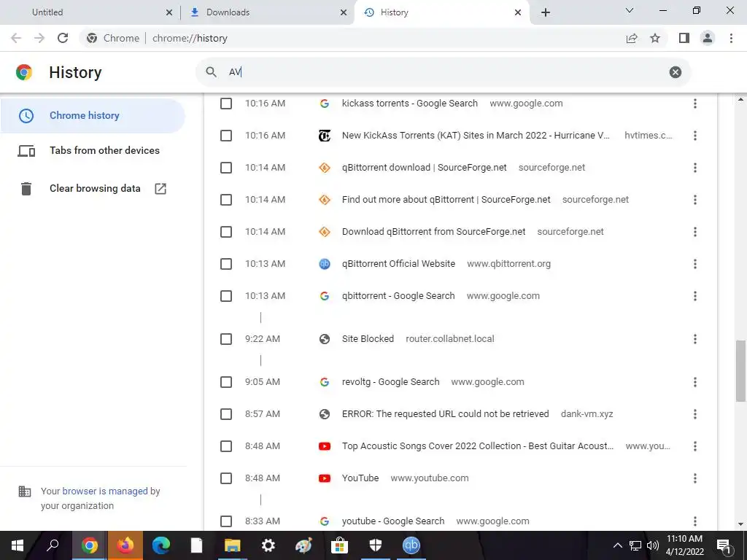Image resolution: width=747 pixels, height=560 pixels.
Task: Open actions menu for kickass torrents entry
Action: 695,104
